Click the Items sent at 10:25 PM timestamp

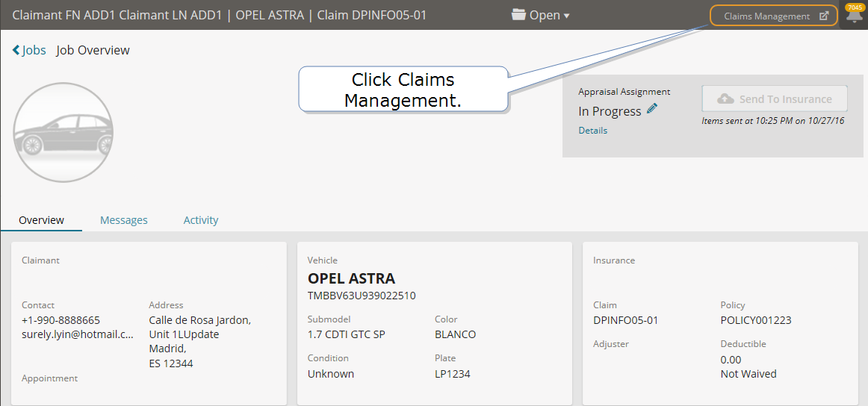click(x=773, y=121)
